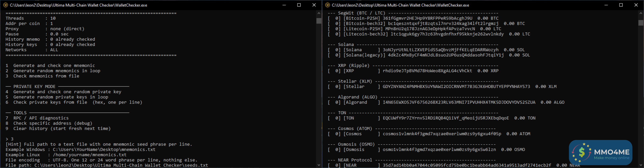Maximize the left WalletChecker console window

[299, 5]
